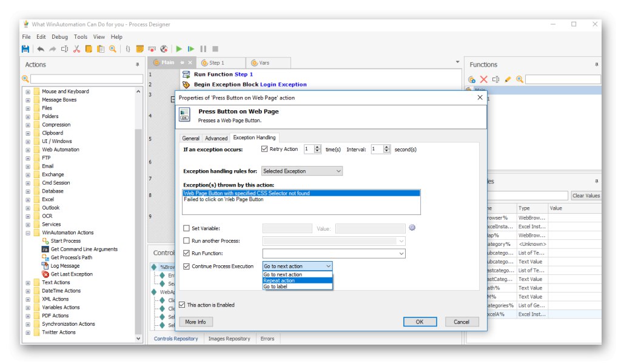
Task: Click the pencil edit icon in Functions panel
Action: (x=508, y=79)
